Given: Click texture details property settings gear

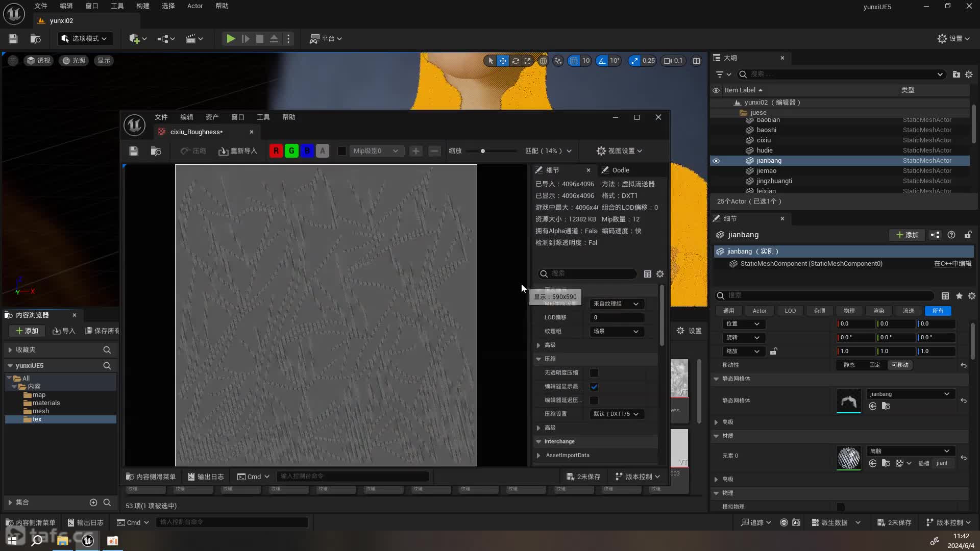Looking at the screenshot, I should click(x=660, y=274).
